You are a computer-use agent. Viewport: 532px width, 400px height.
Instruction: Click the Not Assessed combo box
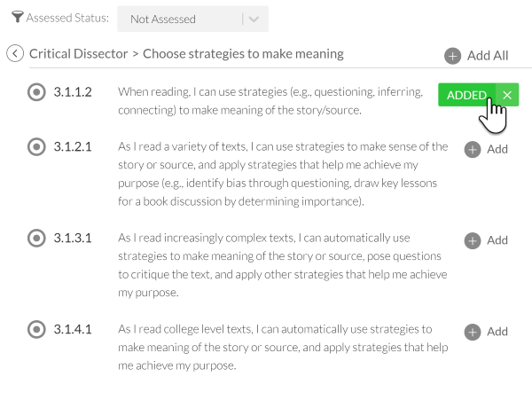point(177,19)
